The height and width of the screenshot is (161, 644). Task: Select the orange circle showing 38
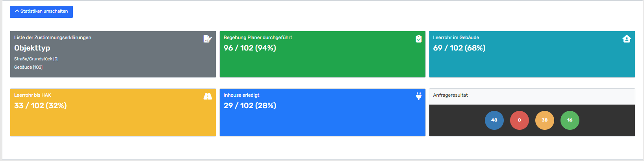(x=544, y=120)
